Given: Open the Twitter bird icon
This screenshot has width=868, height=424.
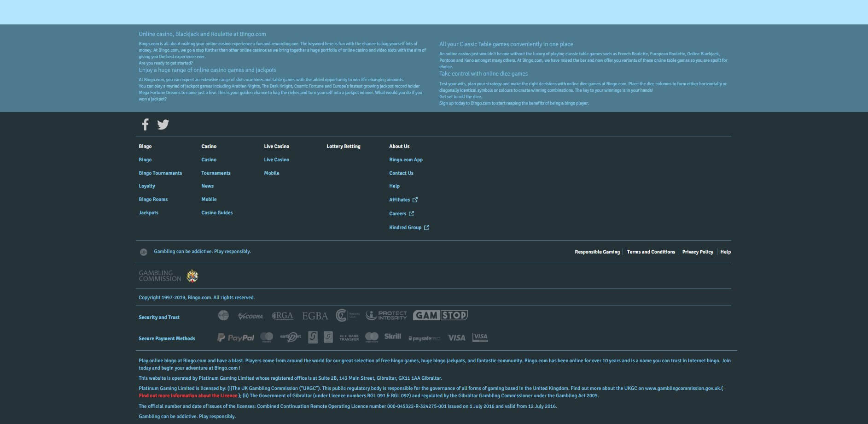Looking at the screenshot, I should [x=163, y=124].
